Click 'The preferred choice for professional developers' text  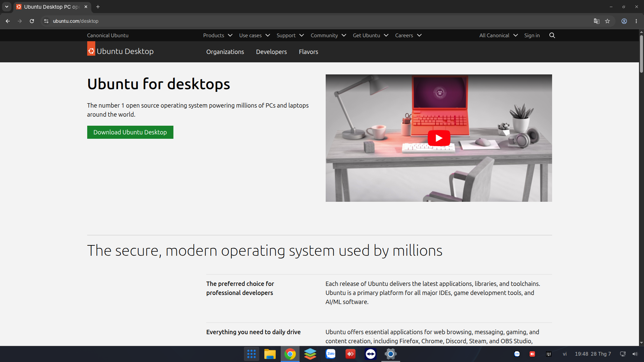[240, 288]
